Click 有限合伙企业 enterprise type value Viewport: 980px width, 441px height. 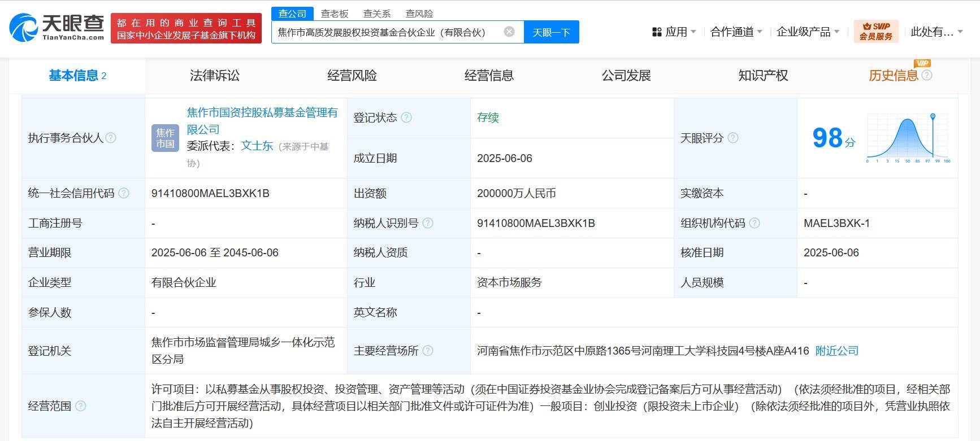184,282
